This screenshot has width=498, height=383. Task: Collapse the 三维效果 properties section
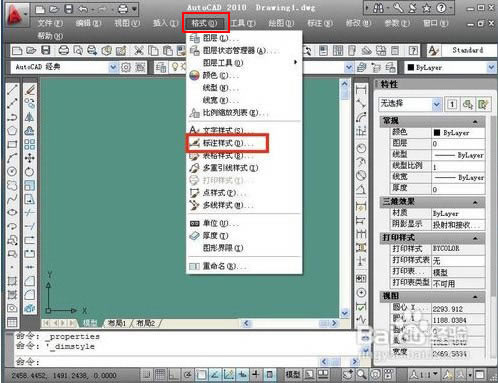475,202
